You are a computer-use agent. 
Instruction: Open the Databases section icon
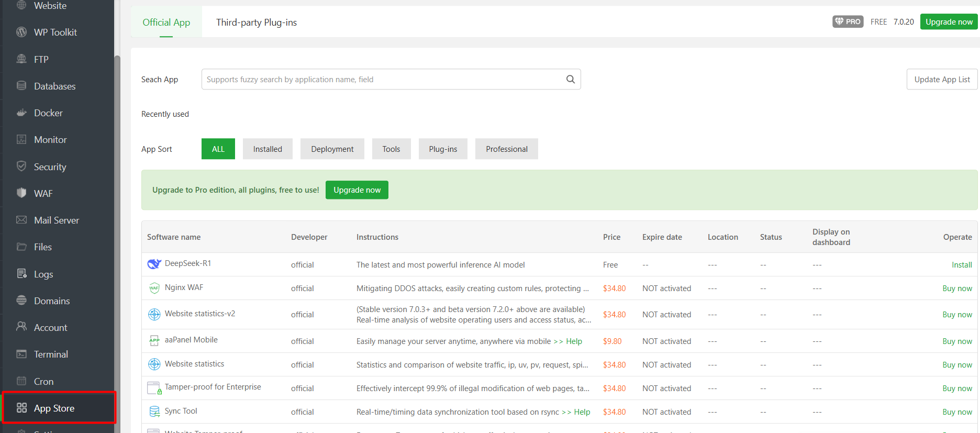(21, 86)
